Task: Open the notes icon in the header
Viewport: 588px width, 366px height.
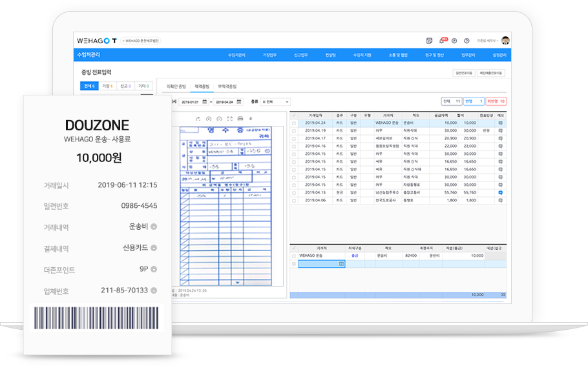Action: coord(430,41)
